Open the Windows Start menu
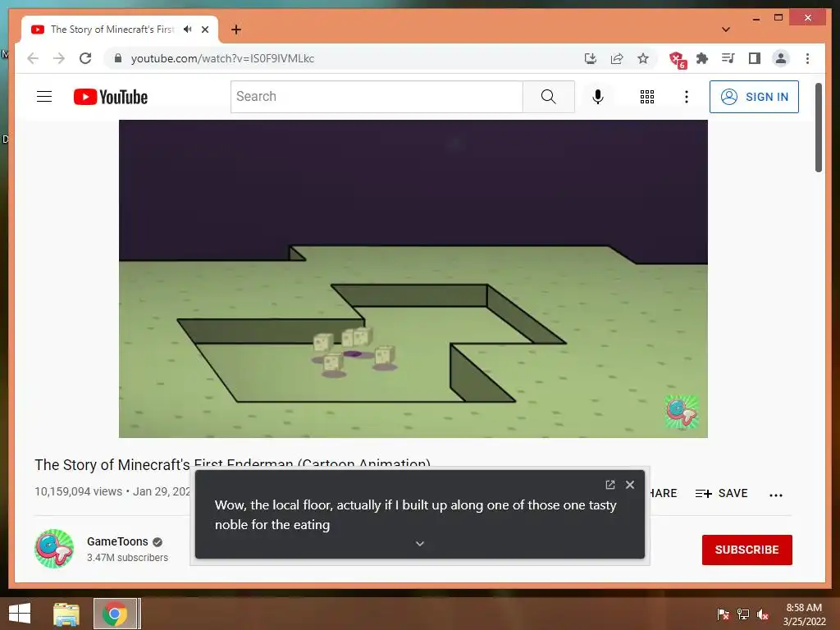Image resolution: width=840 pixels, height=630 pixels. click(x=20, y=614)
